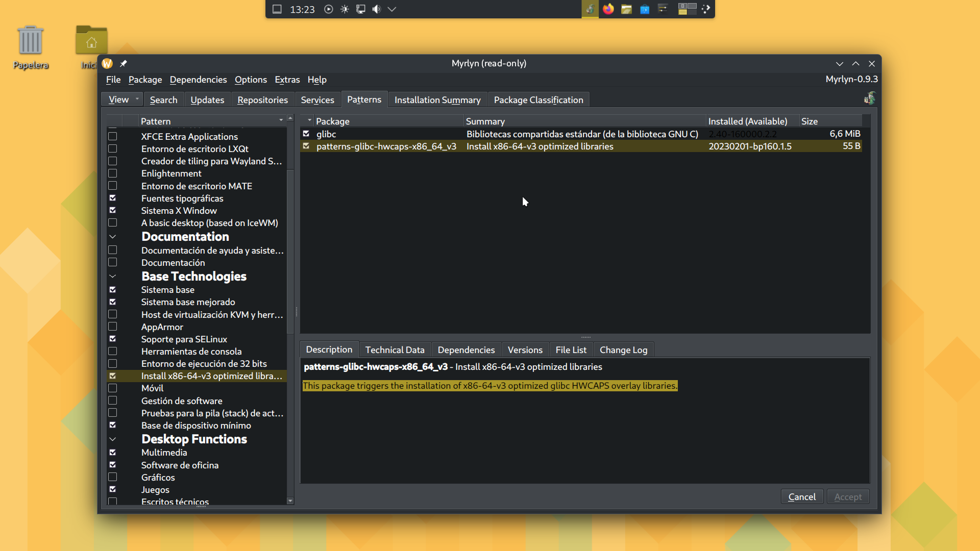The width and height of the screenshot is (980, 551).
Task: Select Herramientas de consola pattern row
Action: coord(197,351)
